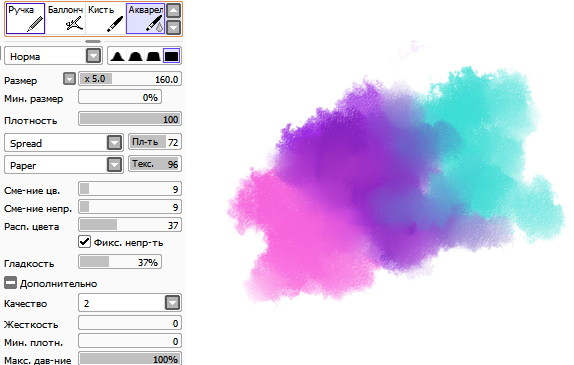This screenshot has height=365, width=574.
Task: Click the Дополнительно section label
Action: [59, 284]
